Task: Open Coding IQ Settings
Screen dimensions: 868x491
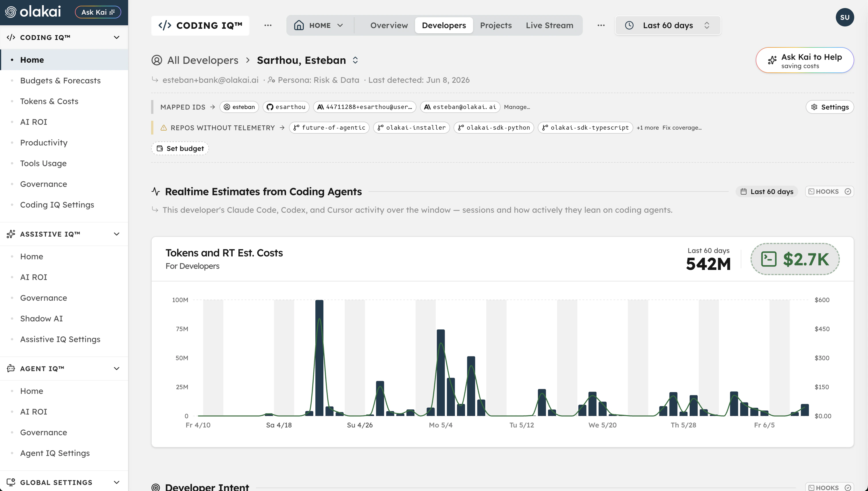Action: tap(57, 205)
